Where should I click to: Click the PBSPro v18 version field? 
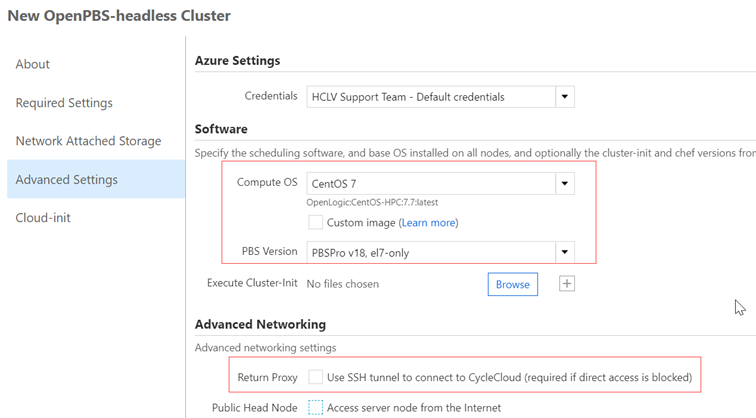430,253
